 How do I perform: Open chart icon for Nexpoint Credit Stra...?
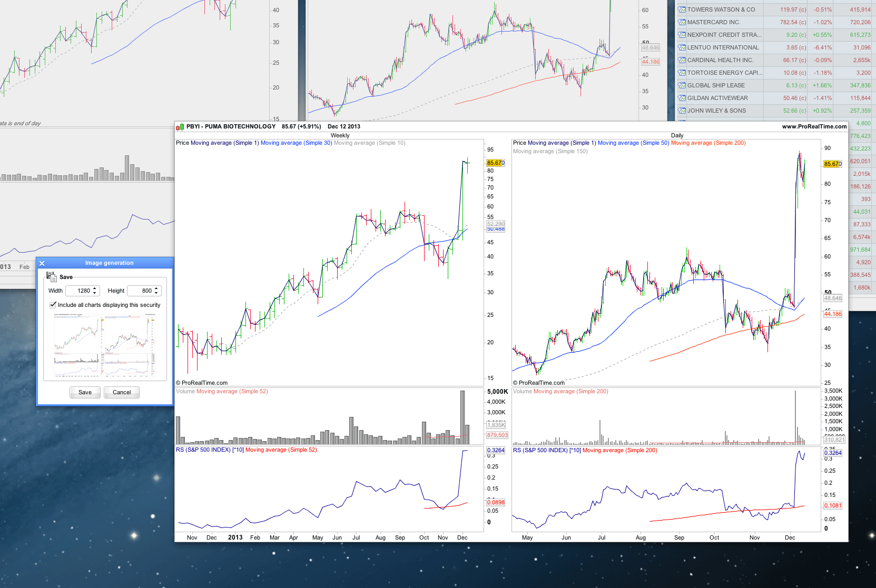(x=682, y=35)
